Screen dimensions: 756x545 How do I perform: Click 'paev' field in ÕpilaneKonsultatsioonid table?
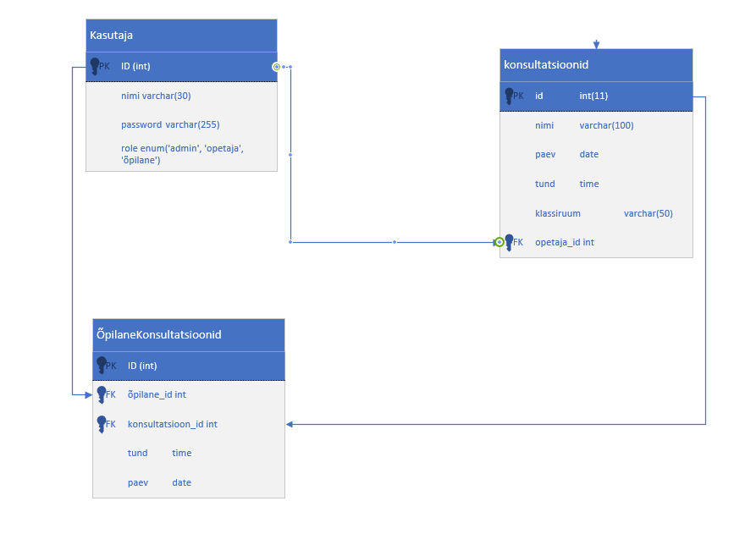tap(138, 482)
